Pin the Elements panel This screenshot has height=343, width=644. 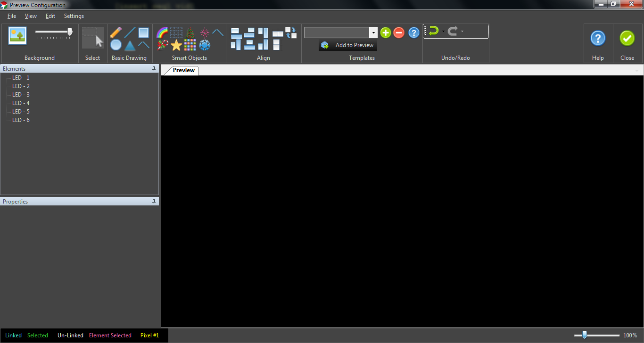154,69
